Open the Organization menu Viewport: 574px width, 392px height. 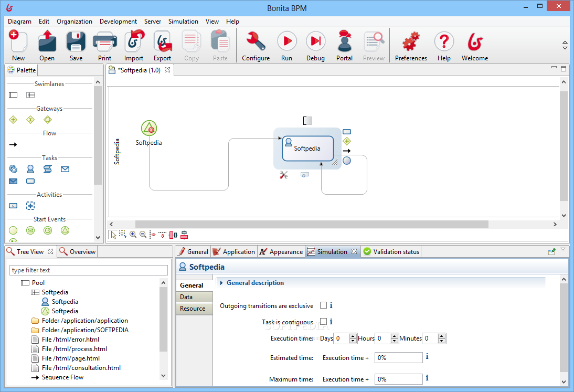tap(75, 21)
